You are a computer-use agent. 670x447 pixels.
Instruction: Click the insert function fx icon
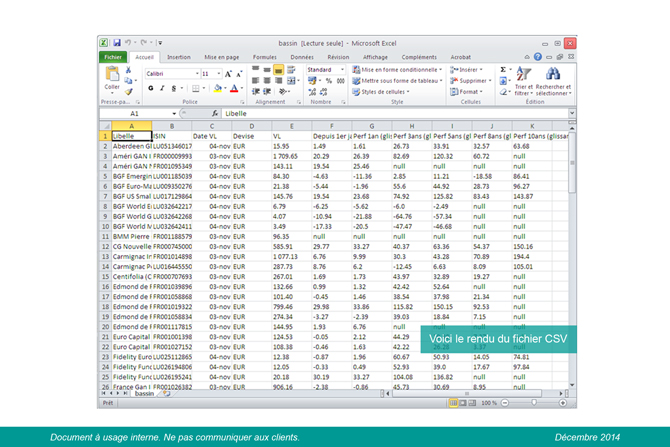click(x=215, y=114)
